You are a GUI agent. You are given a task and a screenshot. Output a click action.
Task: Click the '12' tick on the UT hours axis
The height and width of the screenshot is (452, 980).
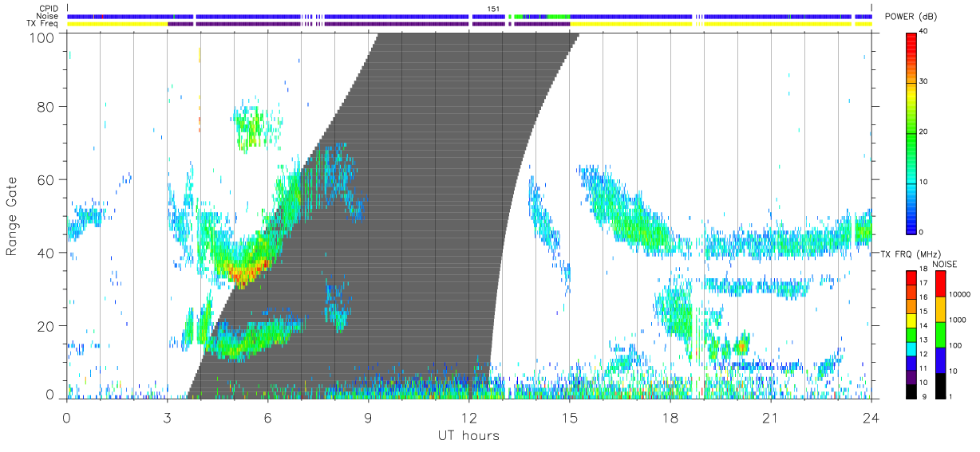tap(468, 417)
